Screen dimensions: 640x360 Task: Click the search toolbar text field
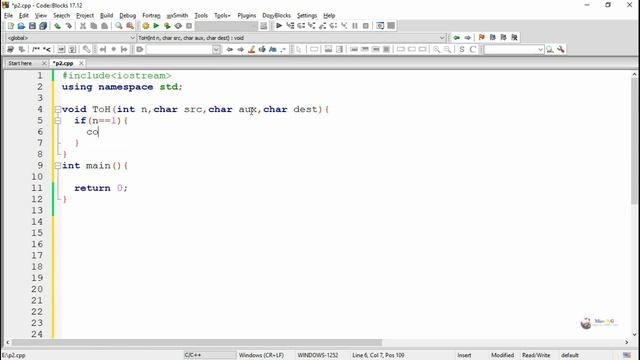pyautogui.click(x=179, y=49)
